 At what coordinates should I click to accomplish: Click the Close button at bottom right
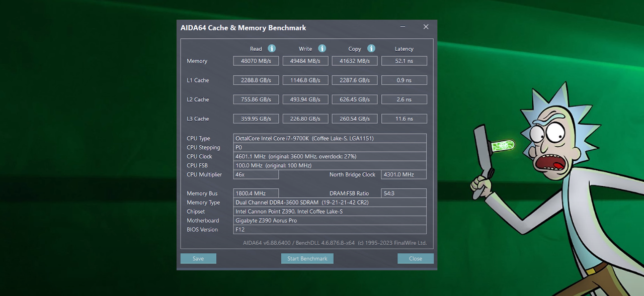click(415, 258)
